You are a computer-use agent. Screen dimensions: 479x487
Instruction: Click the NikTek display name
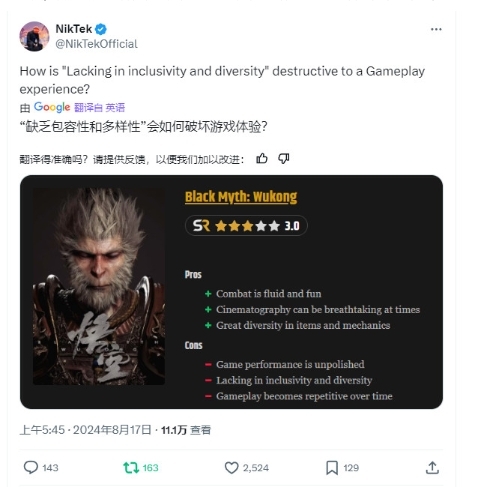(x=73, y=29)
